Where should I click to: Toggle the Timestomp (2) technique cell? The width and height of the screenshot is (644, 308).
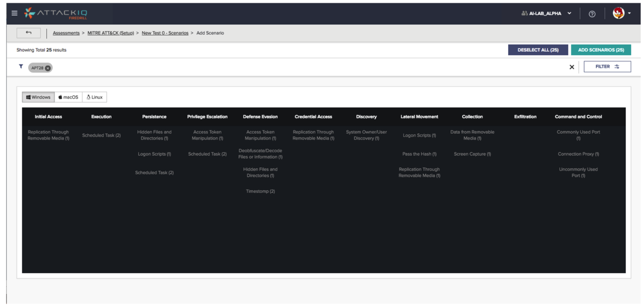(x=260, y=191)
